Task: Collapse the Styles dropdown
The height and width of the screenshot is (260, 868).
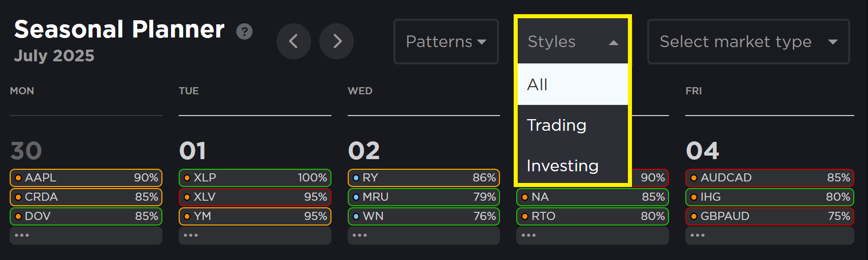Action: point(573,42)
